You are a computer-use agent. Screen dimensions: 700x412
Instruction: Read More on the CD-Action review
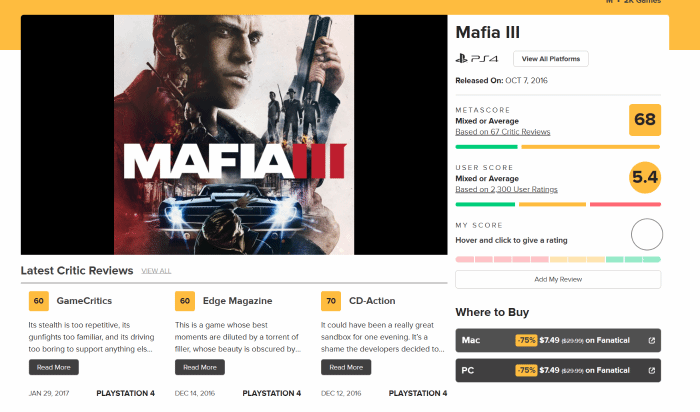(346, 367)
